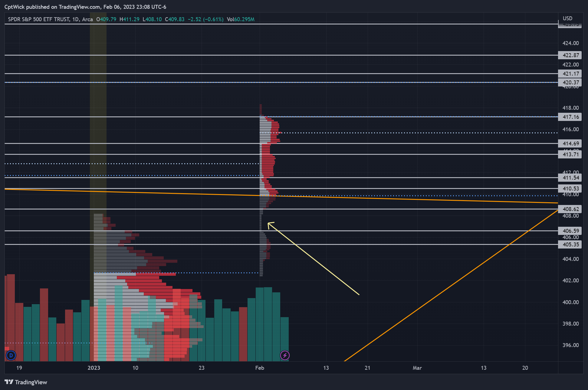
Task: Click the 1D interval text in legend
Action: click(76, 19)
